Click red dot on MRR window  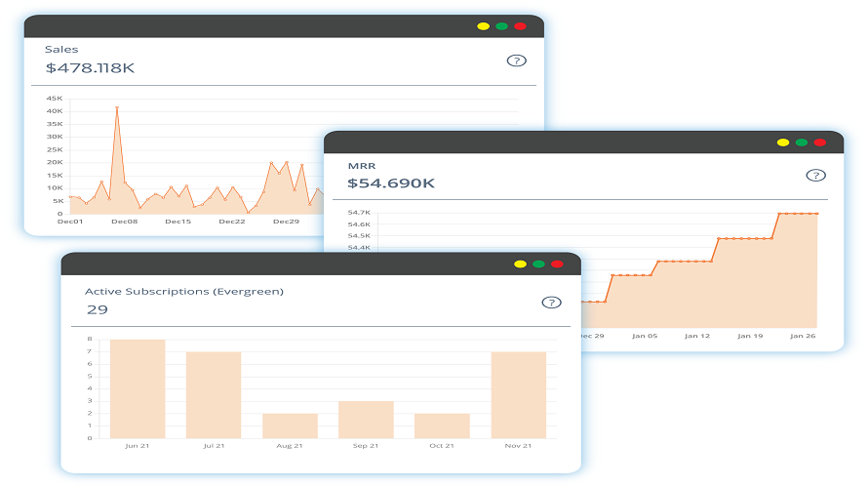pyautogui.click(x=820, y=142)
